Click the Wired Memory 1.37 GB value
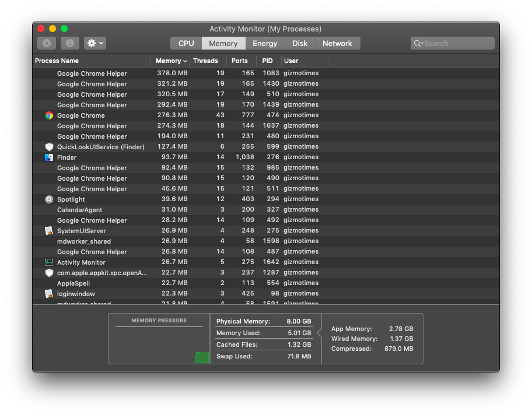This screenshot has width=532, height=415. [401, 339]
